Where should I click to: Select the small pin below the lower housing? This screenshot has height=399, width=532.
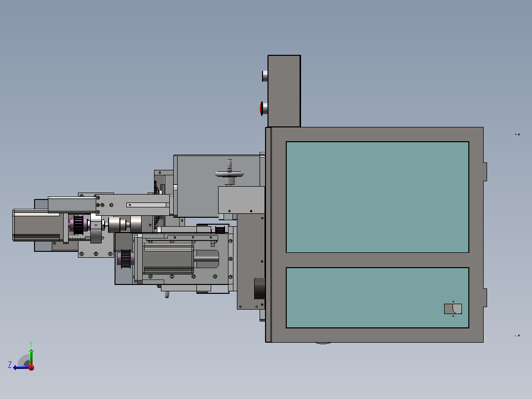click(167, 294)
